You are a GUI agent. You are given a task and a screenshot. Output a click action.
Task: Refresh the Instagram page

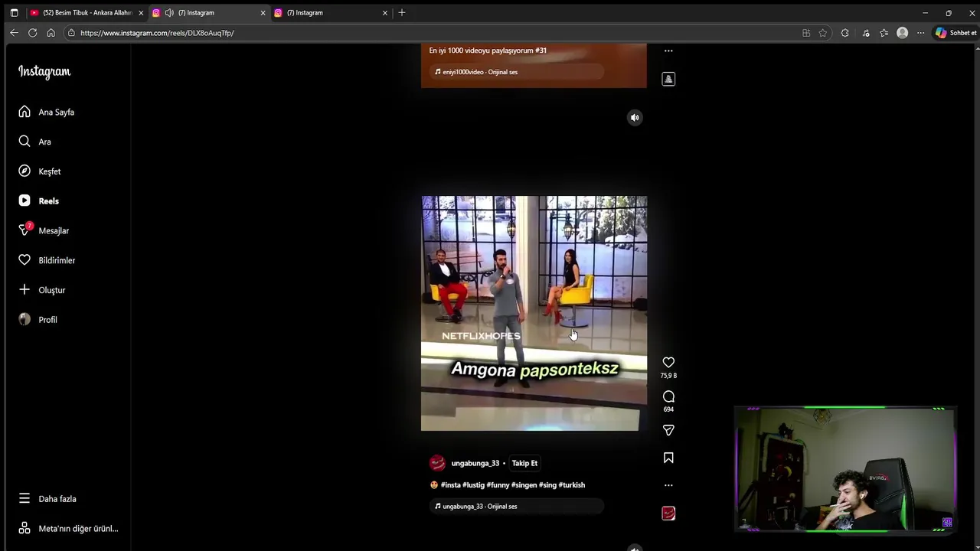pyautogui.click(x=32, y=33)
